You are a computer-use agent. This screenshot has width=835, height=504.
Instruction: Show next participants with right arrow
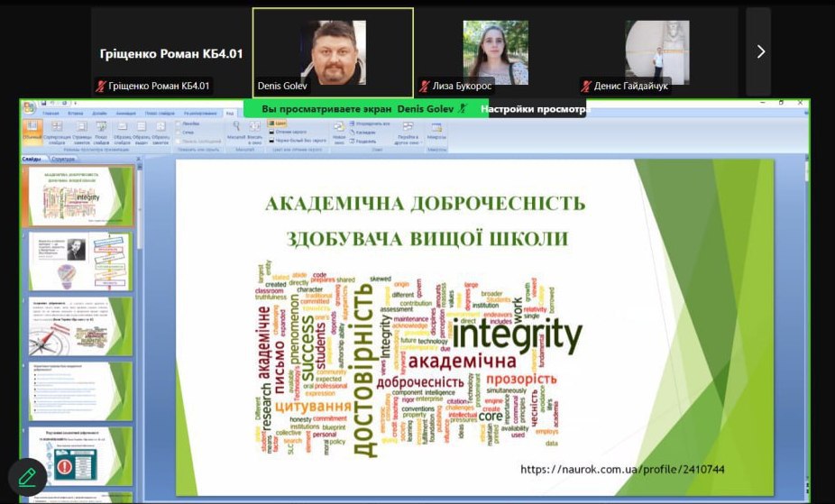click(x=759, y=51)
